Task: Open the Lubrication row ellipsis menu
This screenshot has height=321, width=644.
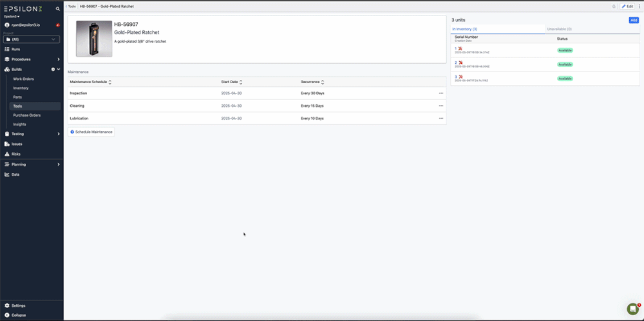Action: pos(441,119)
